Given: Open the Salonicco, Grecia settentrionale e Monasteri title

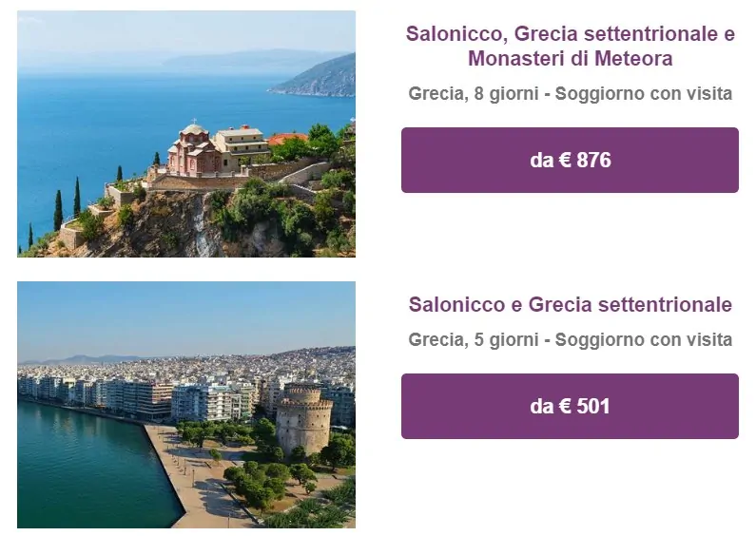Looking at the screenshot, I should tap(570, 35).
